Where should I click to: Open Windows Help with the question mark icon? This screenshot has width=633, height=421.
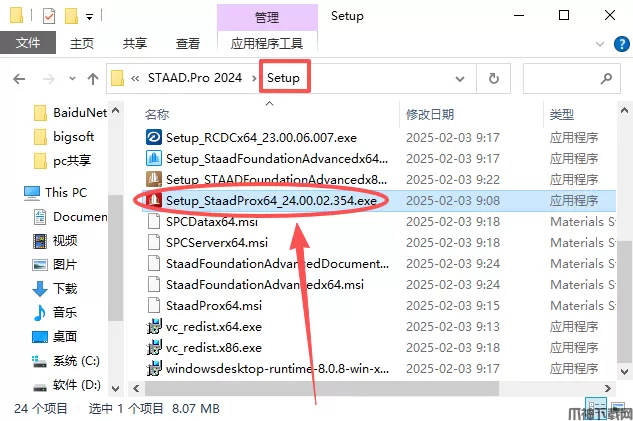(x=621, y=44)
